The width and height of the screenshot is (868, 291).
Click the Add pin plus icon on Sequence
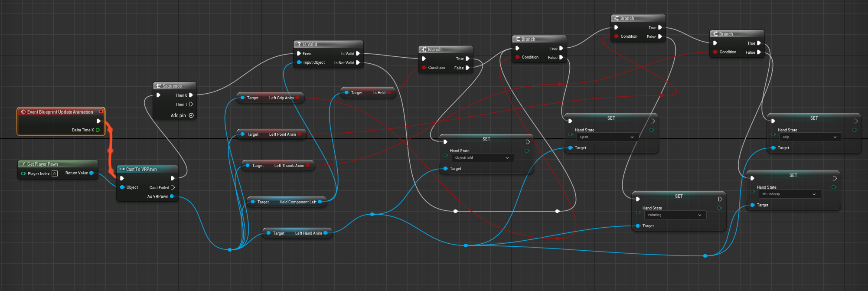(x=191, y=115)
